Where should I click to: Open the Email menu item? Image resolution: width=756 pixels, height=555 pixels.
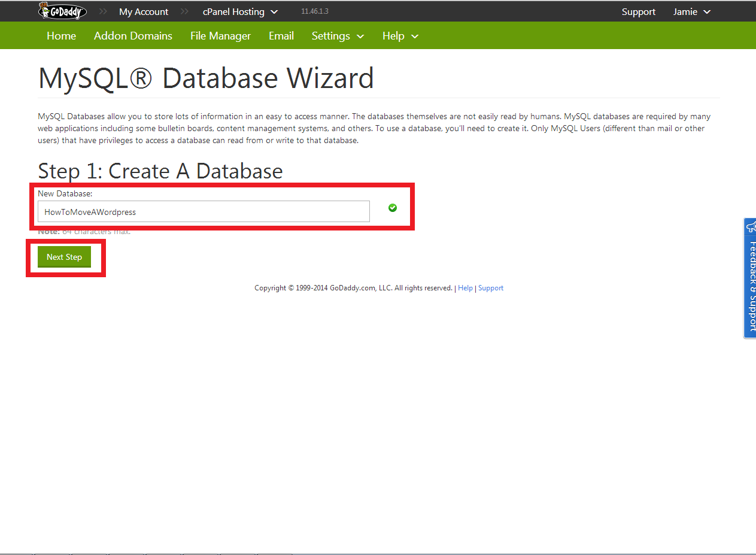pos(281,36)
